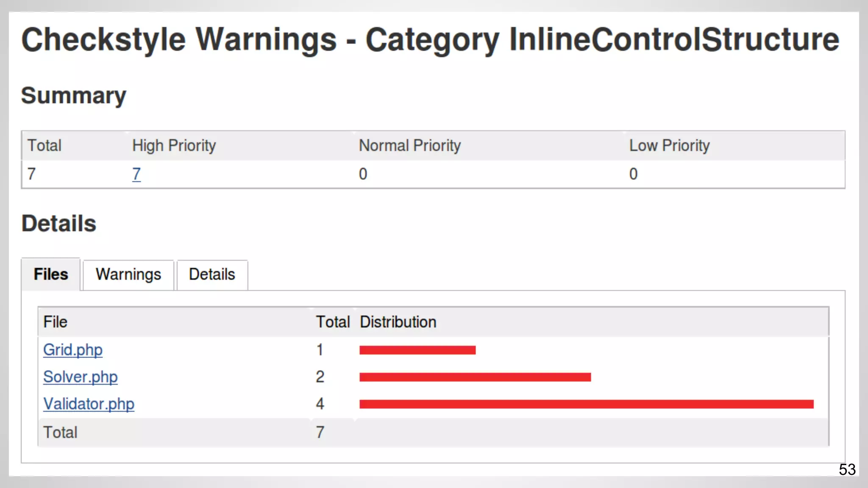Switch to the Warnings tab

pos(128,274)
